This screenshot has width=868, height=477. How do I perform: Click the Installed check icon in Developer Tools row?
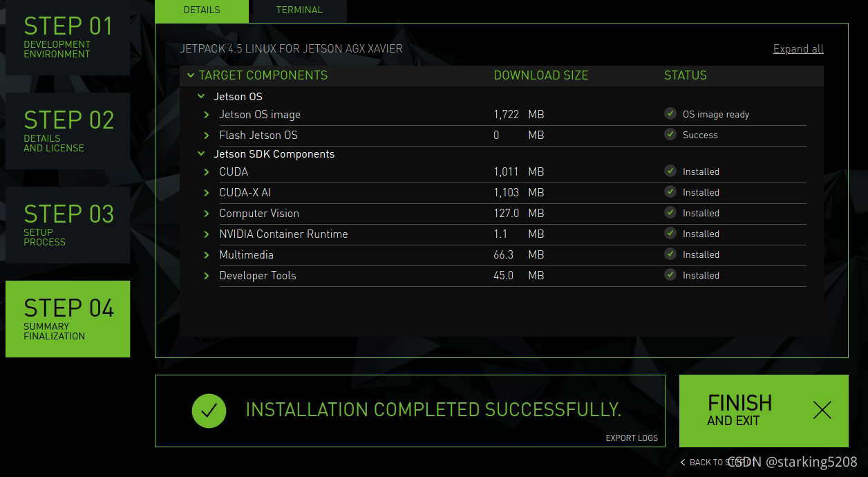670,274
